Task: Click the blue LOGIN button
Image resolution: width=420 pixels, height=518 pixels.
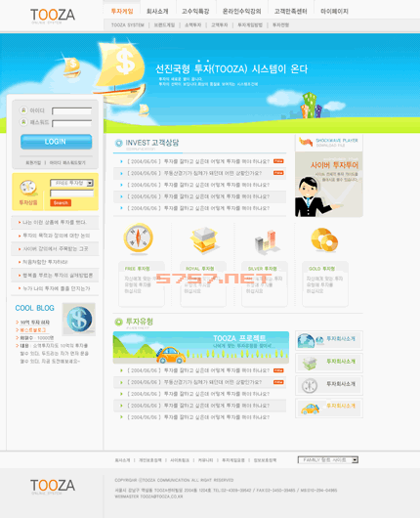Action: [56, 142]
